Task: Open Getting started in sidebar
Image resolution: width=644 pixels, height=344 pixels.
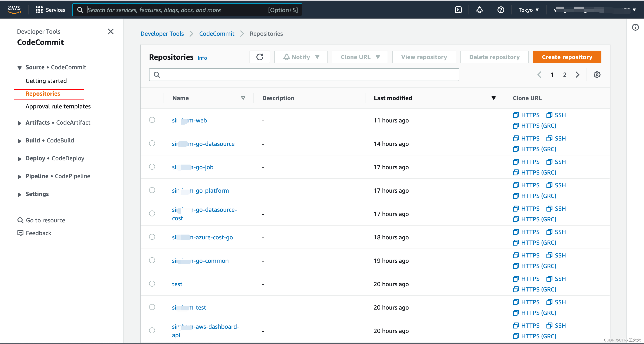Action: point(46,81)
